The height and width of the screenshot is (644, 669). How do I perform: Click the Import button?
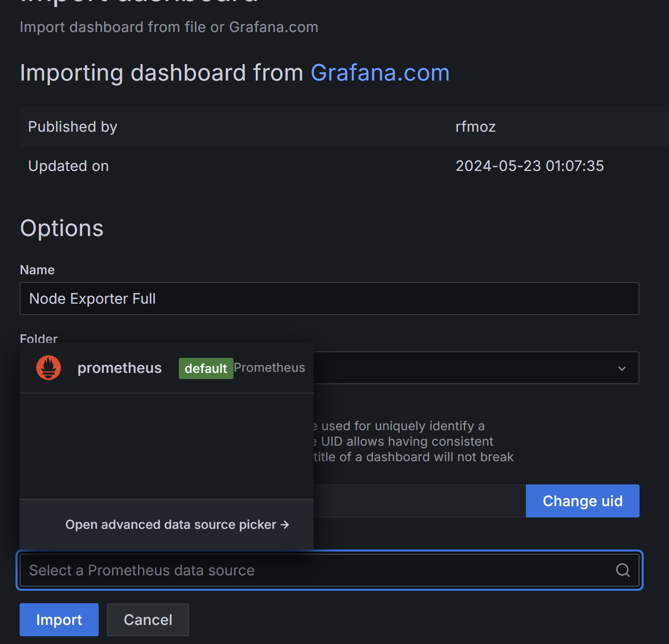pos(59,620)
